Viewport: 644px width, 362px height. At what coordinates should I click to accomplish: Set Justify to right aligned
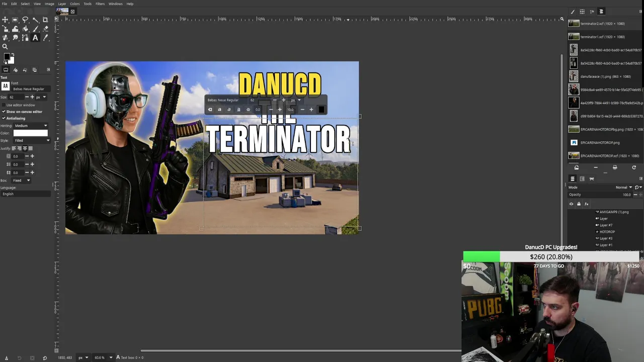click(19, 148)
